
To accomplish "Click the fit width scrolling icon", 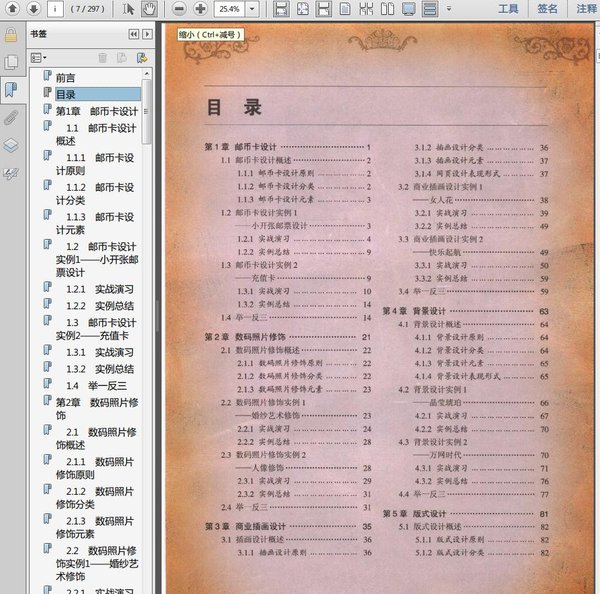I will pyautogui.click(x=281, y=9).
